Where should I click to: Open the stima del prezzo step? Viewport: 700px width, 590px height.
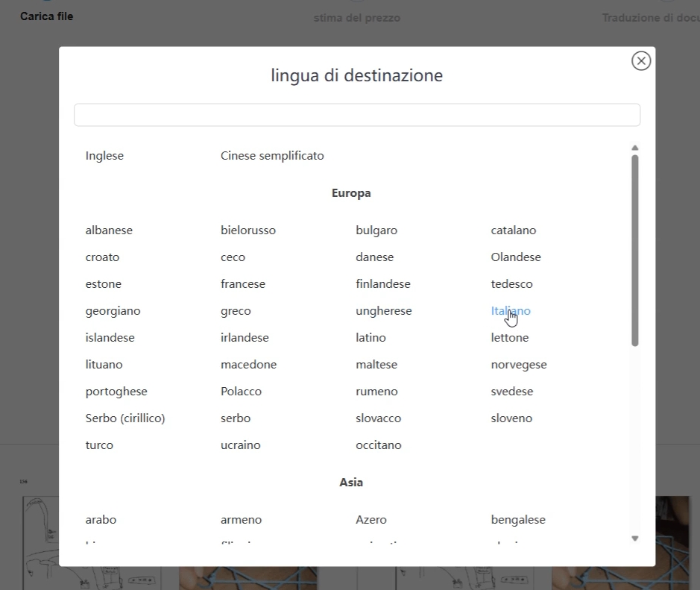pos(356,18)
